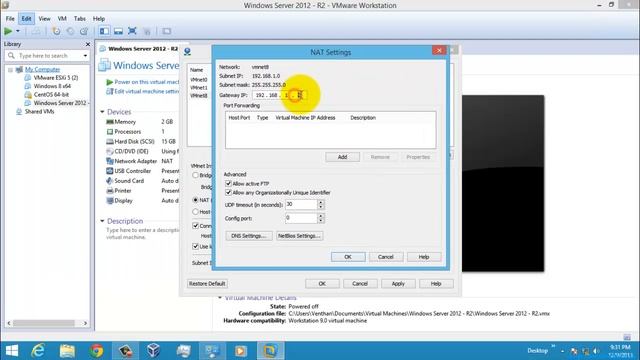This screenshot has height=360, width=640.
Task: Toggle Allow any Organizationally Unique Identifier
Action: 228,193
